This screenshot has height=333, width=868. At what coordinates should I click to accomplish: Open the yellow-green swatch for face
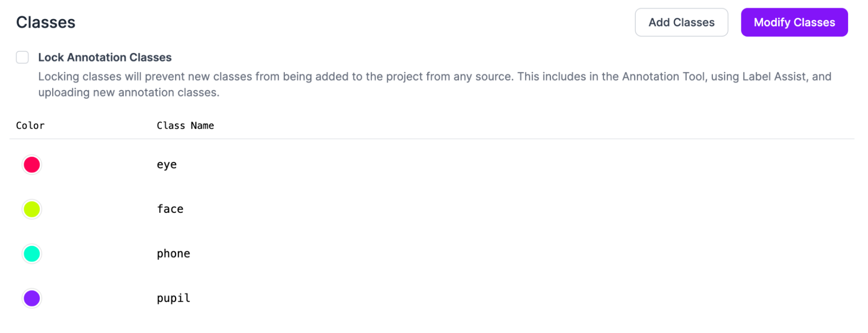point(32,209)
